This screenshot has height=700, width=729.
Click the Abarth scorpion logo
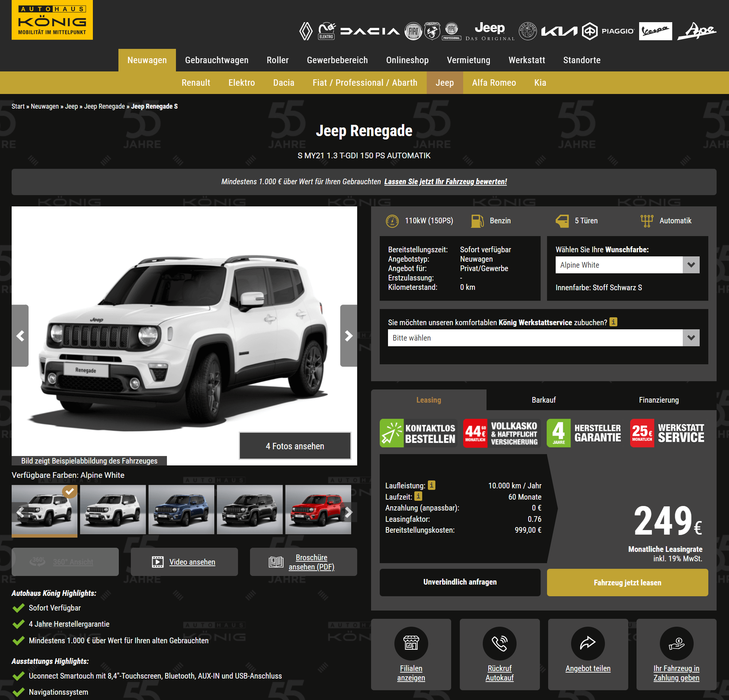click(x=432, y=31)
